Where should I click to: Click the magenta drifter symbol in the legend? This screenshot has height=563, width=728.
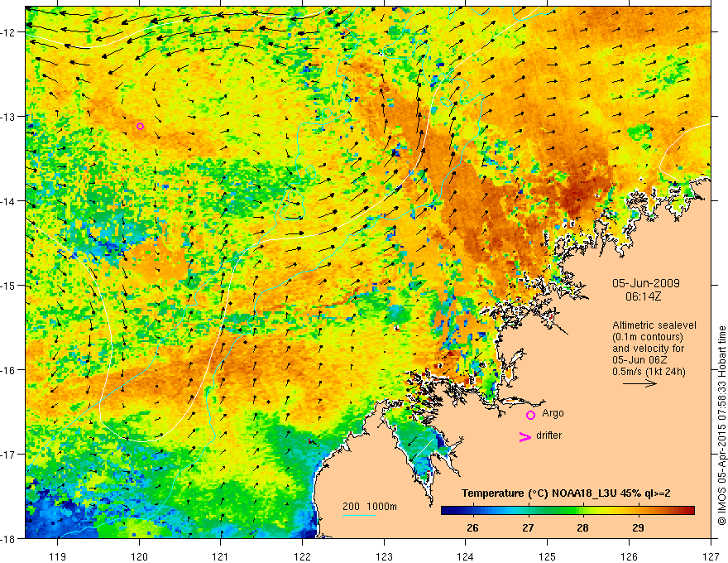524,436
